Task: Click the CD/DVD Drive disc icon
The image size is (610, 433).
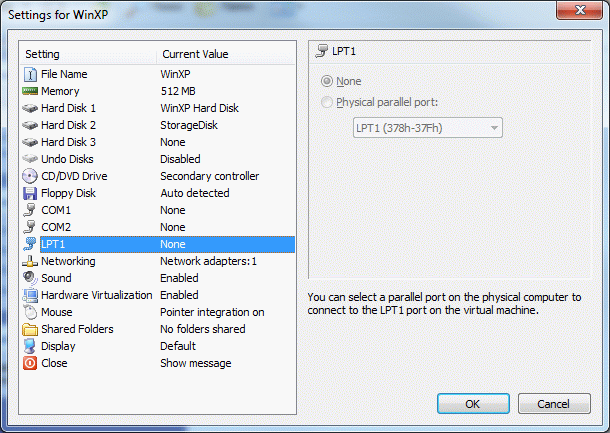Action: pyautogui.click(x=30, y=176)
